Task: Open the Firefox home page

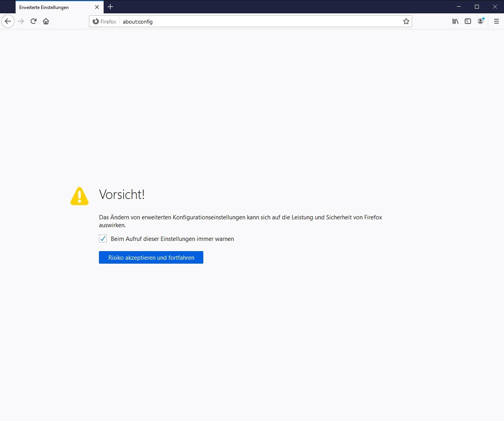Action: coord(46,21)
